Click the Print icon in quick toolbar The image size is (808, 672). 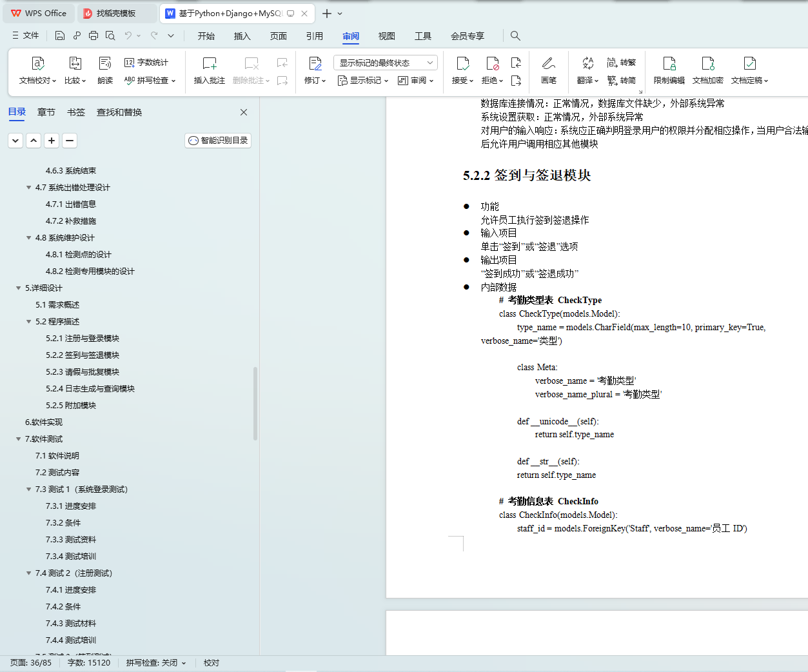coord(94,35)
